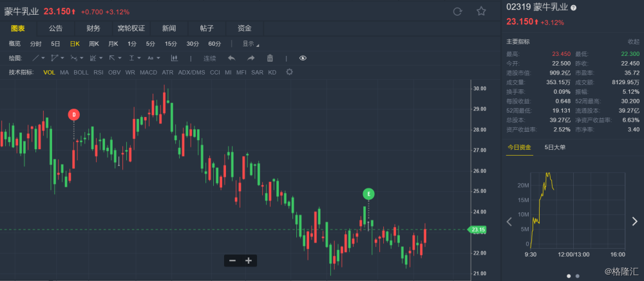Go to next fund panel with right arrow
This screenshot has width=644, height=281.
634,221
